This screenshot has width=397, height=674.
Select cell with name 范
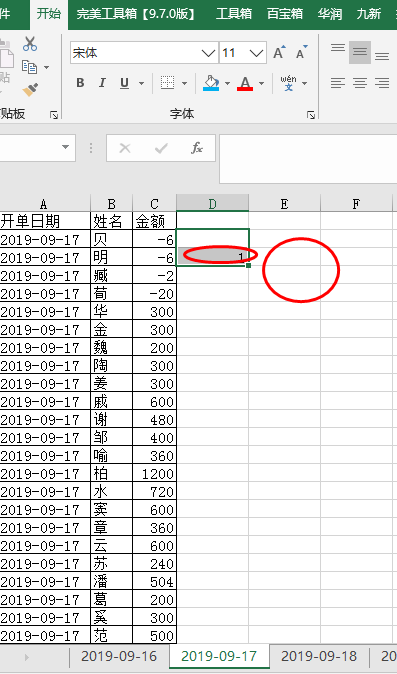tap(111, 635)
